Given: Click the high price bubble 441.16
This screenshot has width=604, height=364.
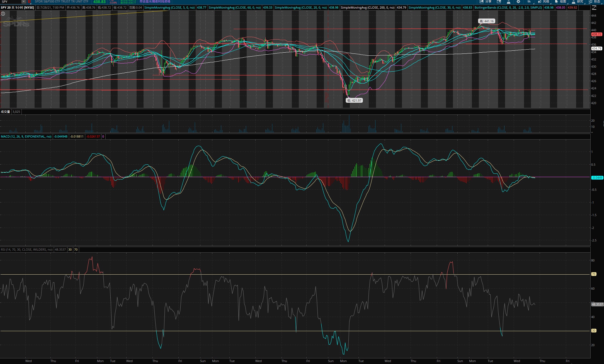Looking at the screenshot, I should [x=487, y=21].
